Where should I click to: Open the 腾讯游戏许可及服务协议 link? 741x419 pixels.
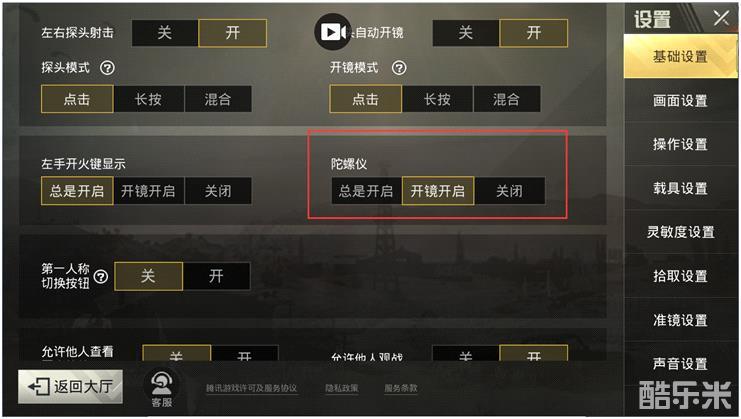(x=251, y=388)
